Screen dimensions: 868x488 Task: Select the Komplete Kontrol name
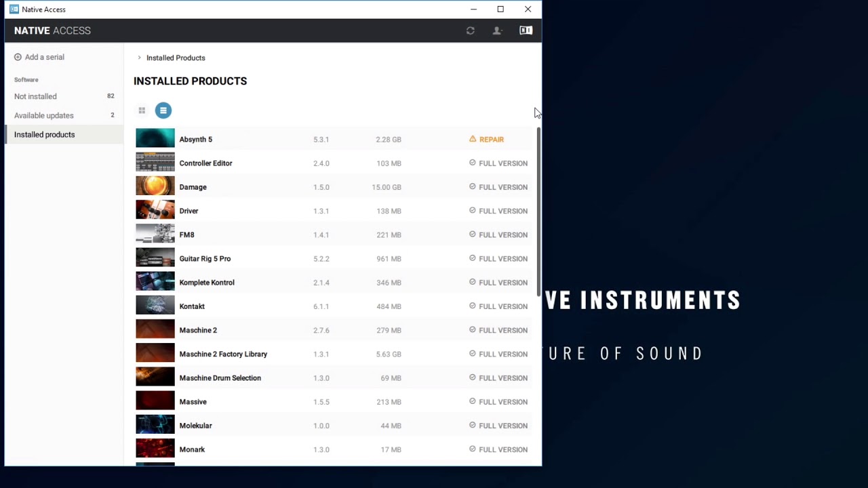[207, 283]
